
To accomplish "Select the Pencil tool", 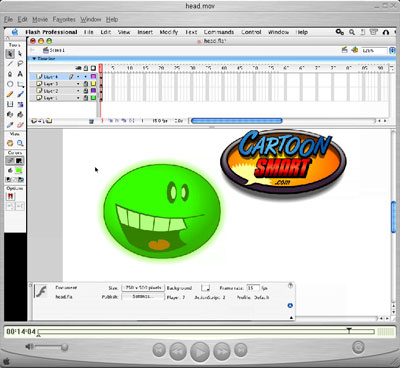I will pyautogui.click(x=10, y=94).
